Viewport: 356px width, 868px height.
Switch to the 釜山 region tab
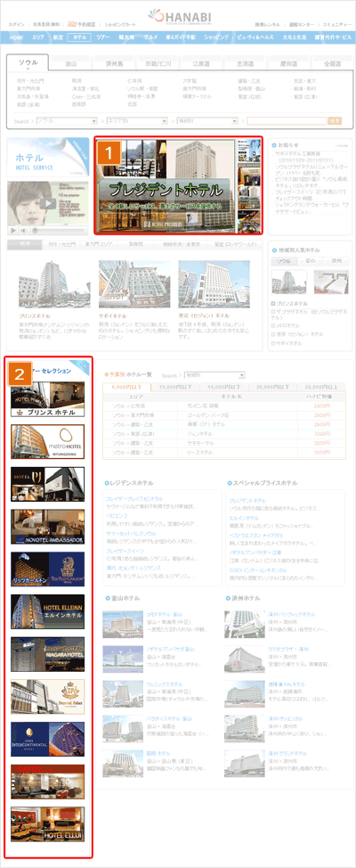[x=71, y=63]
